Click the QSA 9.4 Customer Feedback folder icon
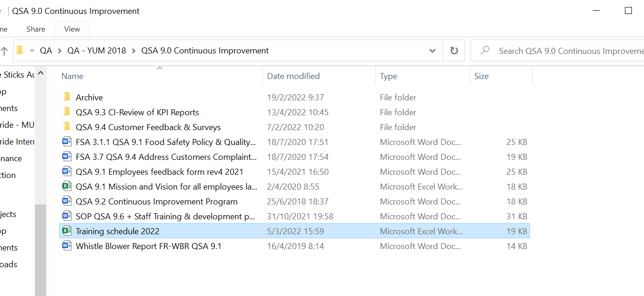 (67, 127)
